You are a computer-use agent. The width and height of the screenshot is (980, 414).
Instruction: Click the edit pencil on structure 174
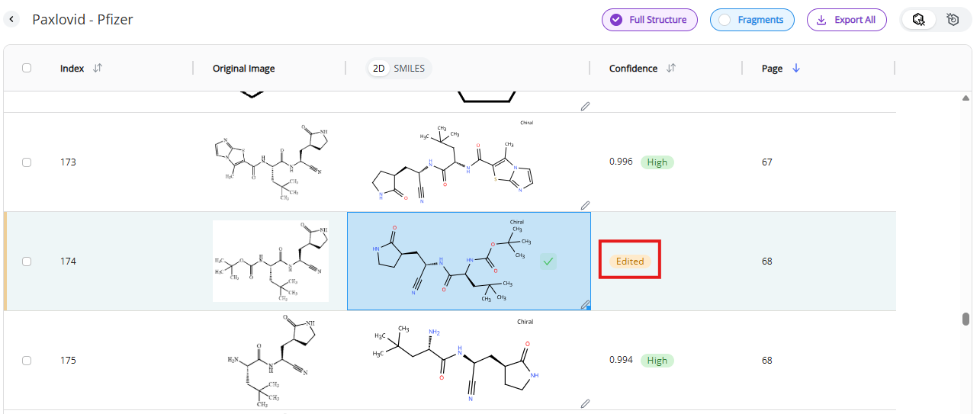click(585, 304)
